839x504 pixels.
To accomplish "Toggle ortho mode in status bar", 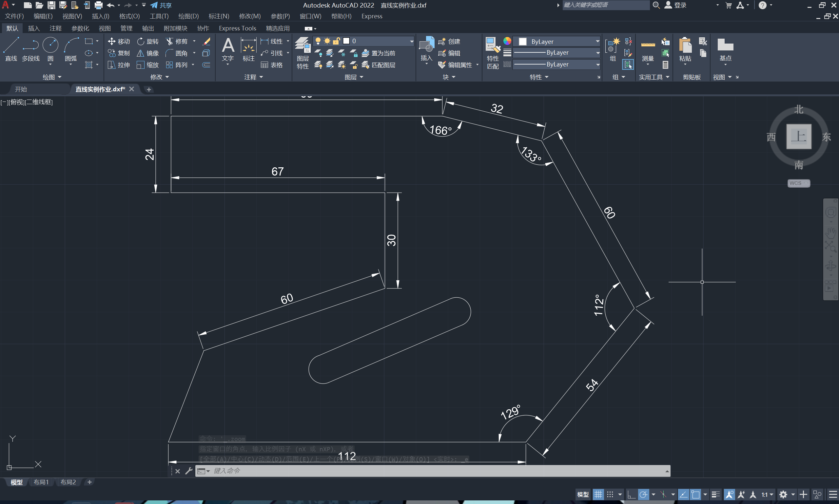I will coord(631,495).
